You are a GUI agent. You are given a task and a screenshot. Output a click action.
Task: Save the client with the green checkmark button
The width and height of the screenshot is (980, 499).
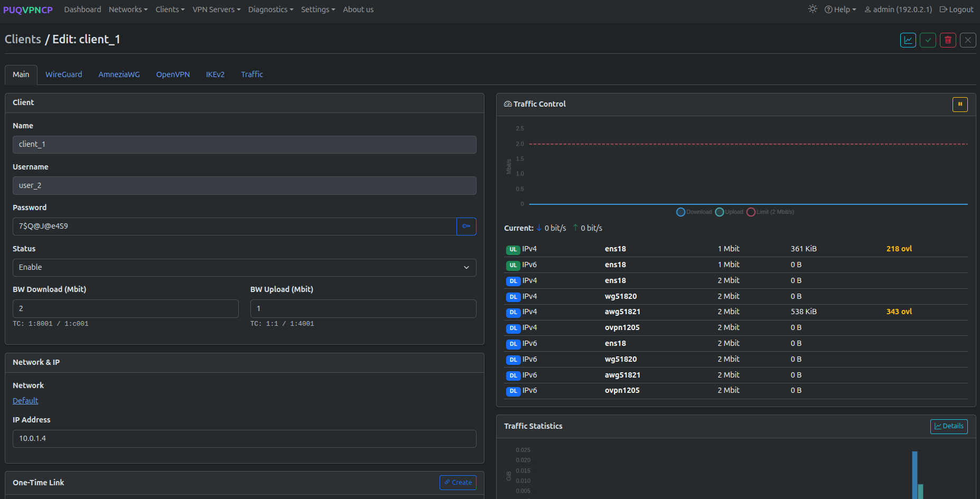click(928, 40)
